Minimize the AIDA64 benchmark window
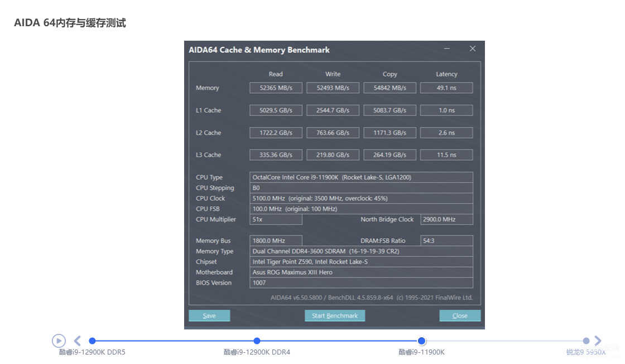 click(x=447, y=48)
